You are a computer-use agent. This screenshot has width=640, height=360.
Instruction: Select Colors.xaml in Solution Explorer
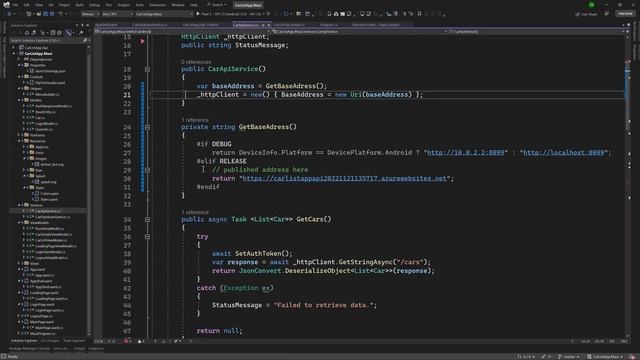[49, 193]
